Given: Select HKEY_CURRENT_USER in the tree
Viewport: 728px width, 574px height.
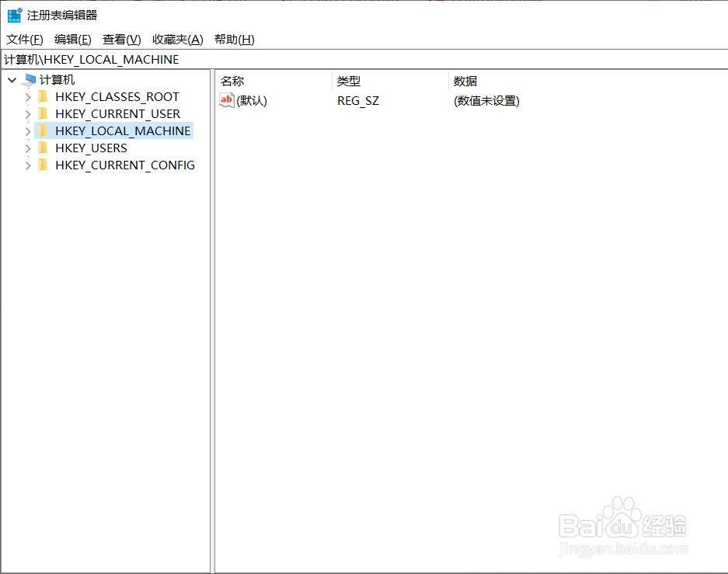Looking at the screenshot, I should pos(117,114).
